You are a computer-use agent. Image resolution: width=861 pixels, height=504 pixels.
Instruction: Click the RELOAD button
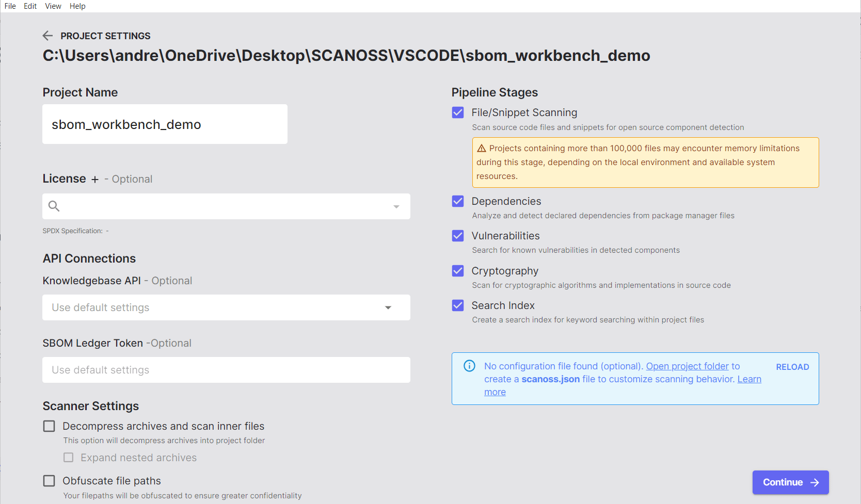point(792,367)
